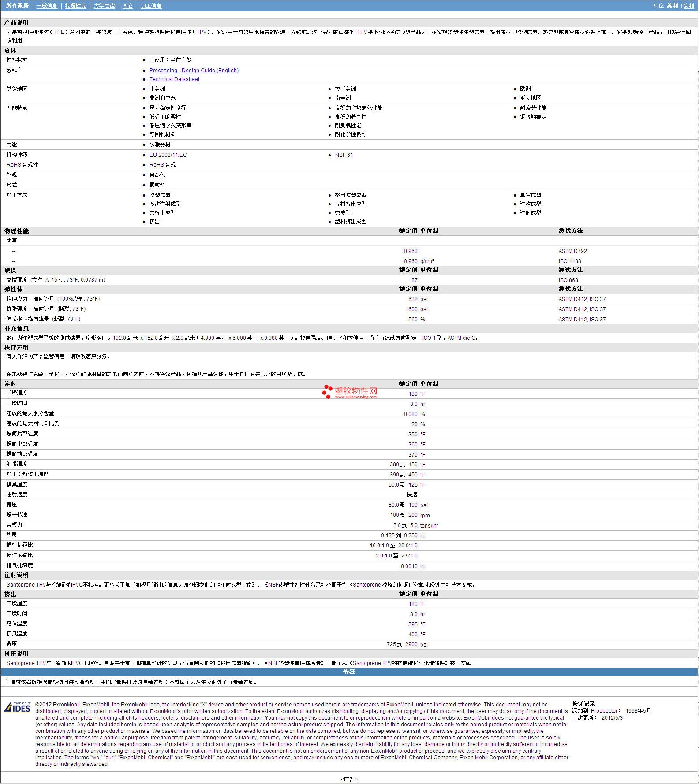Click 螺杆压缩比 row label

coord(19,555)
